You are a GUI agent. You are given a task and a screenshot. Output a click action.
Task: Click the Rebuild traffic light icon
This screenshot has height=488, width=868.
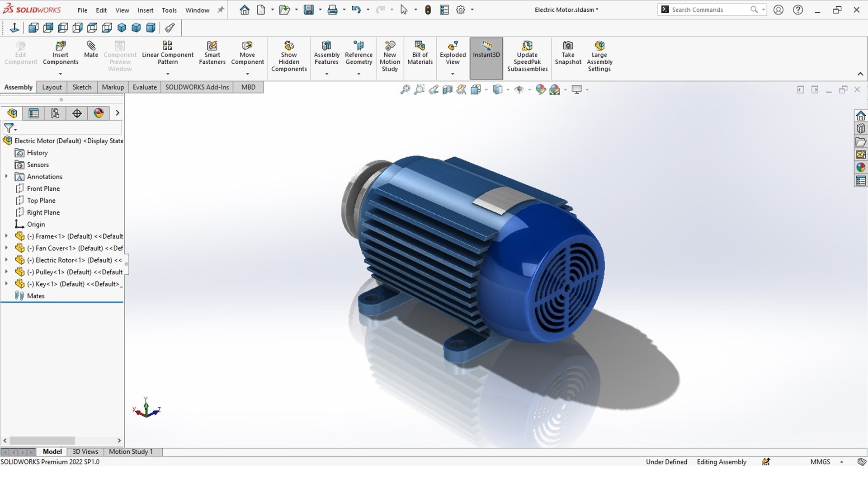428,9
